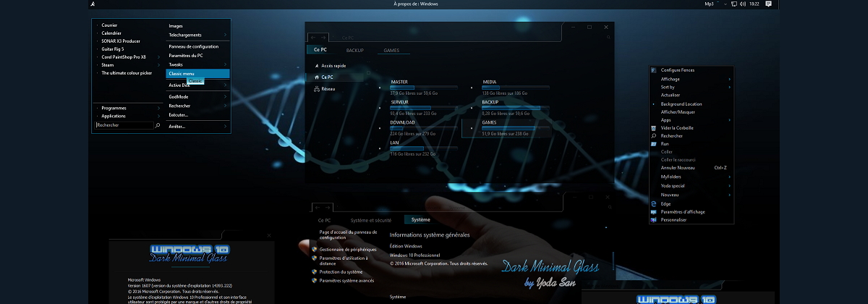Expand the Tweaks submenu arrow
Screen dimensions: 868x304
(x=226, y=64)
